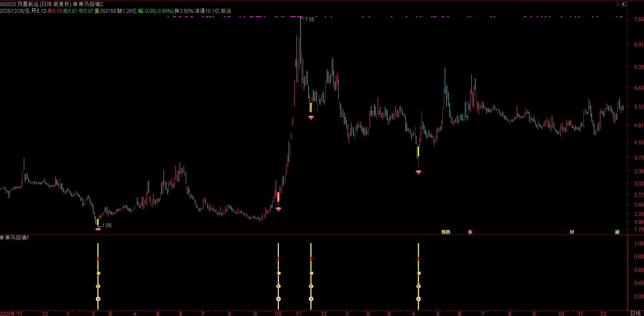Click the blue 财 financial report marker

pyautogui.click(x=572, y=232)
